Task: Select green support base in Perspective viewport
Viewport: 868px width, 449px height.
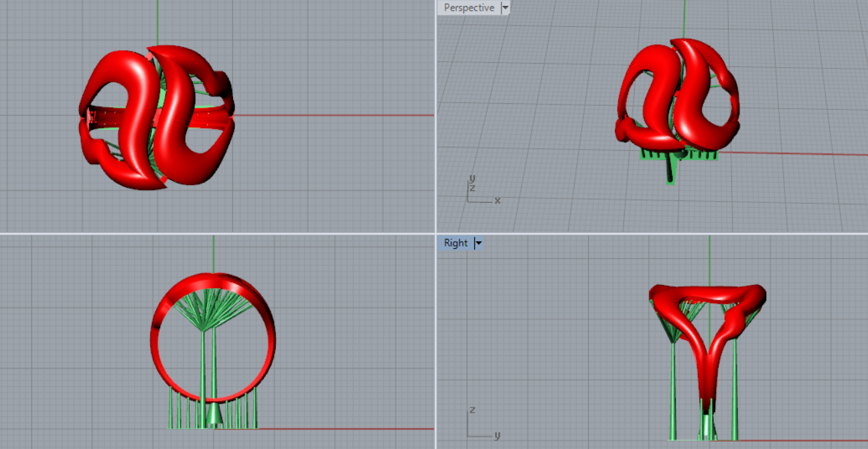Action: pyautogui.click(x=678, y=156)
